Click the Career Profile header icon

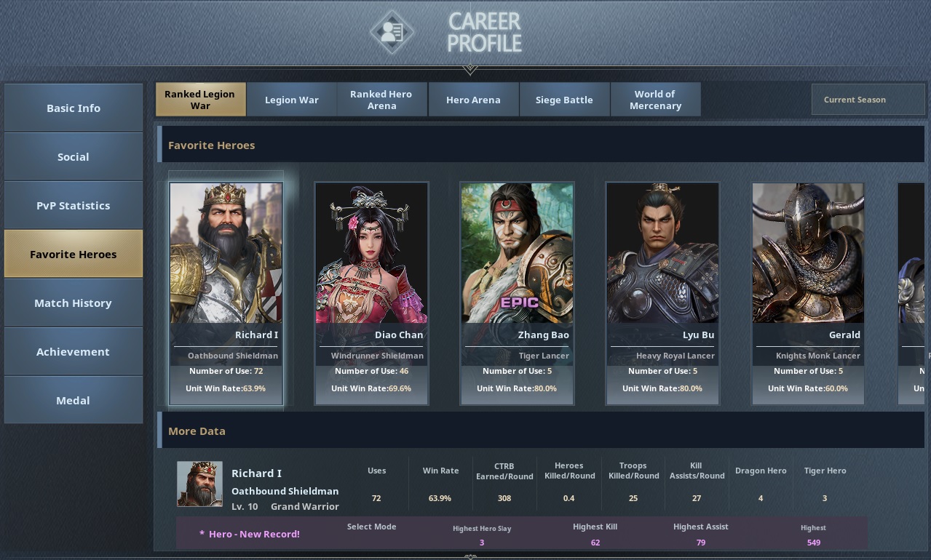[x=392, y=32]
